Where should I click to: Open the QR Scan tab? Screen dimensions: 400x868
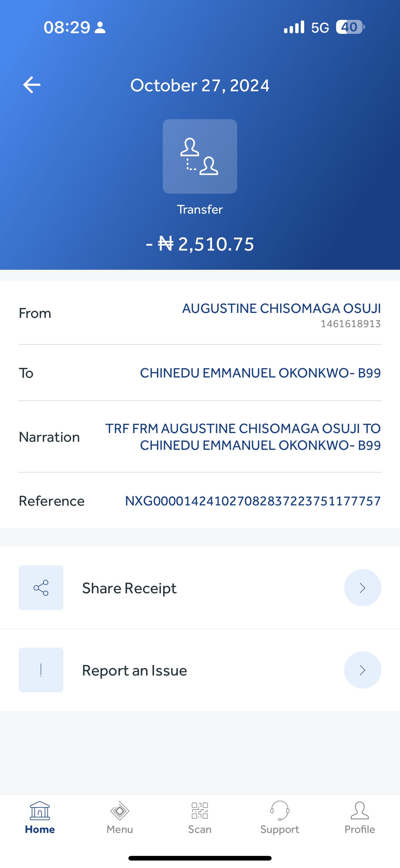200,817
